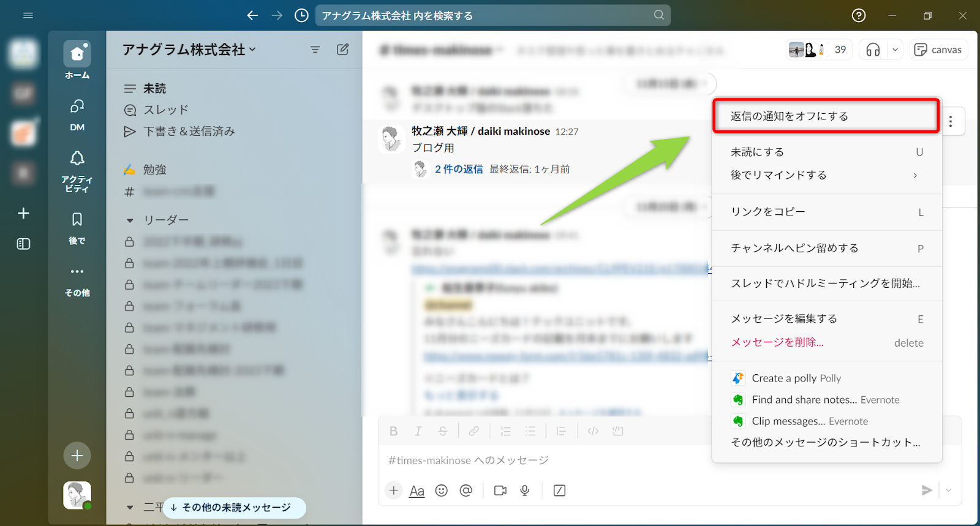Open the 2件の返信 thread link
980x526 pixels.
coord(459,169)
